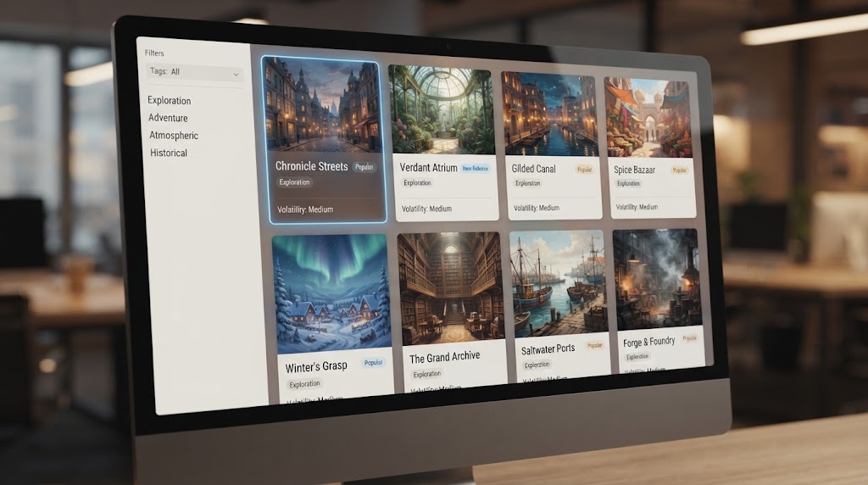
Task: Filter by Exploration in sidebar
Action: pos(169,100)
